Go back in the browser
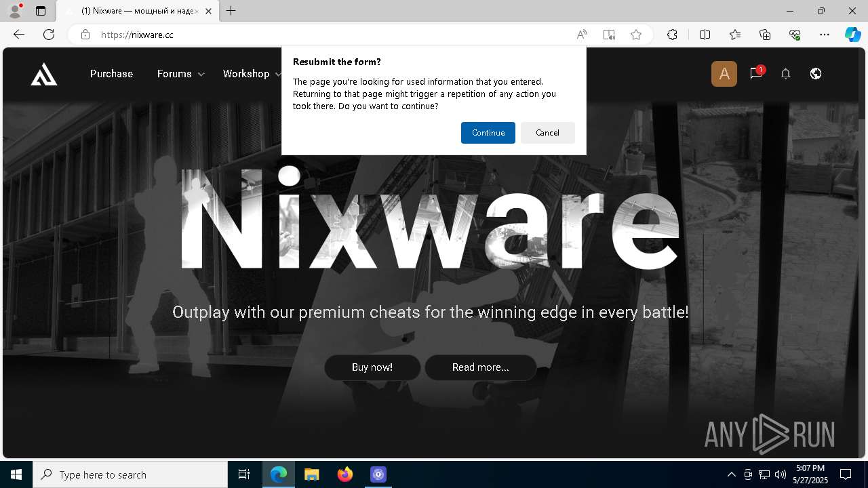This screenshot has width=868, height=488. click(x=19, y=35)
